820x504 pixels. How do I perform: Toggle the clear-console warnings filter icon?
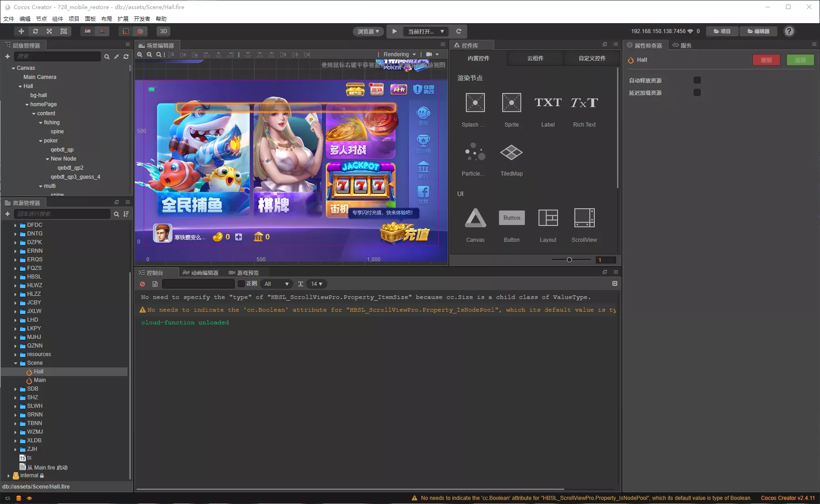142,284
